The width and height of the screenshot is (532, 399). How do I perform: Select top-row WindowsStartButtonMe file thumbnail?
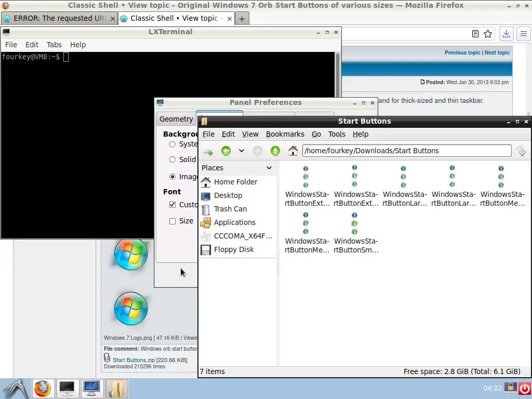501,177
